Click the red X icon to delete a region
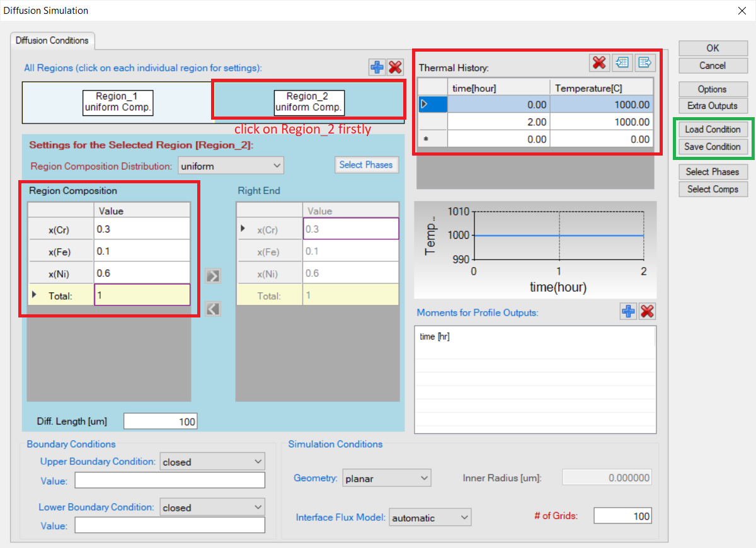 [396, 67]
